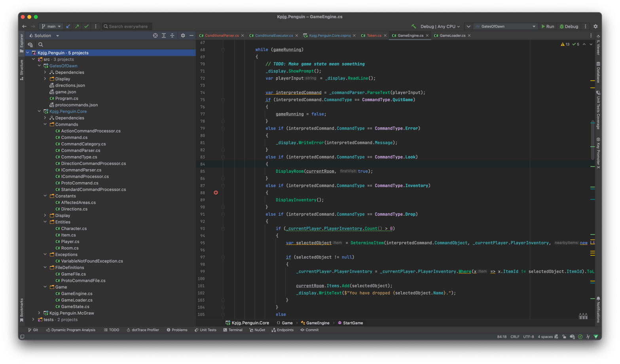This screenshot has height=364, width=620.
Task: Switch to the ConditionalParser.cs tab
Action: pos(222,36)
